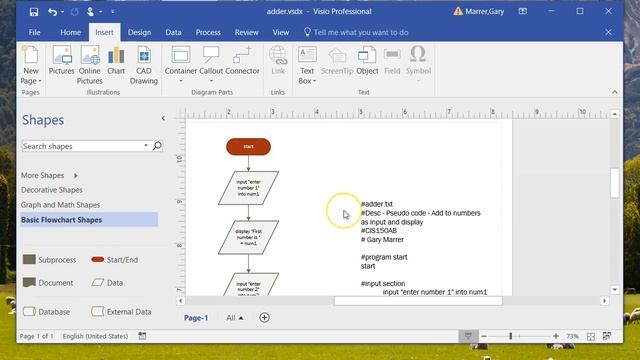Insert an Object
Viewport: 640px width, 360px height.
(367, 60)
